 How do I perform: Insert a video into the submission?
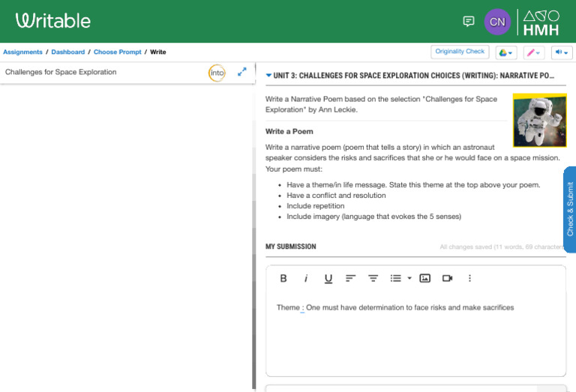448,278
